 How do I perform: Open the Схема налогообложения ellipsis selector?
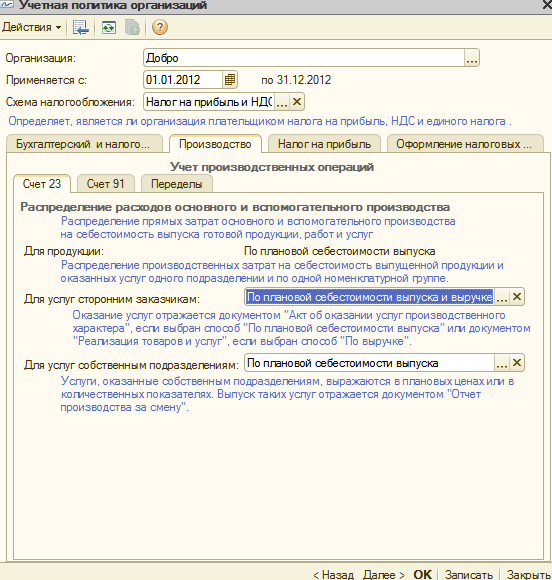282,102
